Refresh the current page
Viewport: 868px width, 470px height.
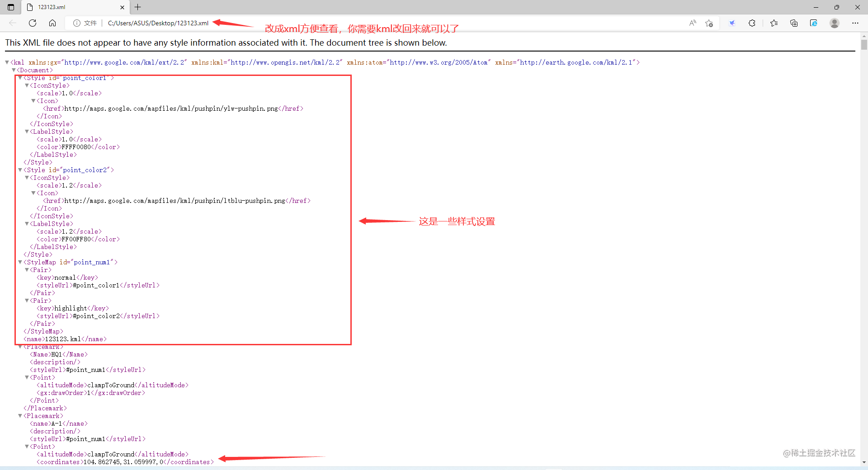(x=33, y=23)
